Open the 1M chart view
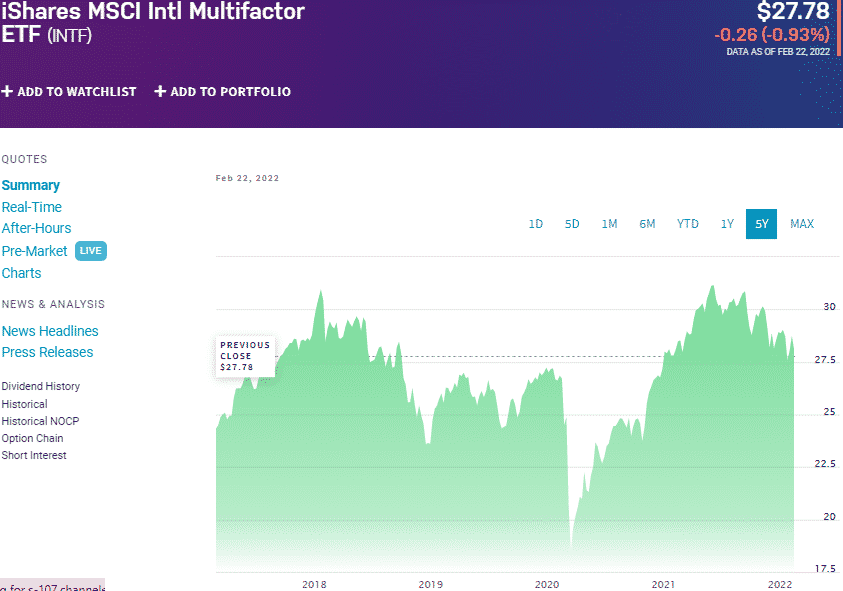The image size is (843, 591). pos(610,224)
